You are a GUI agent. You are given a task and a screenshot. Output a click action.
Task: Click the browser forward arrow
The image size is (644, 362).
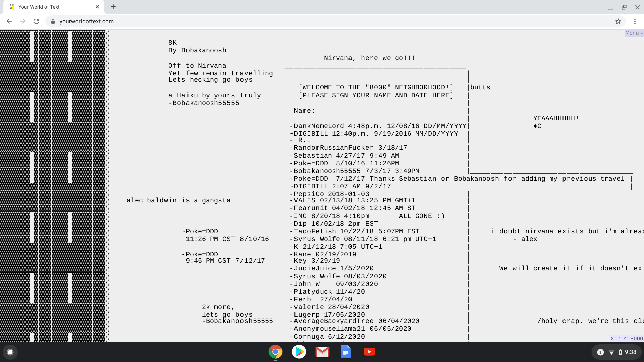tap(23, 21)
